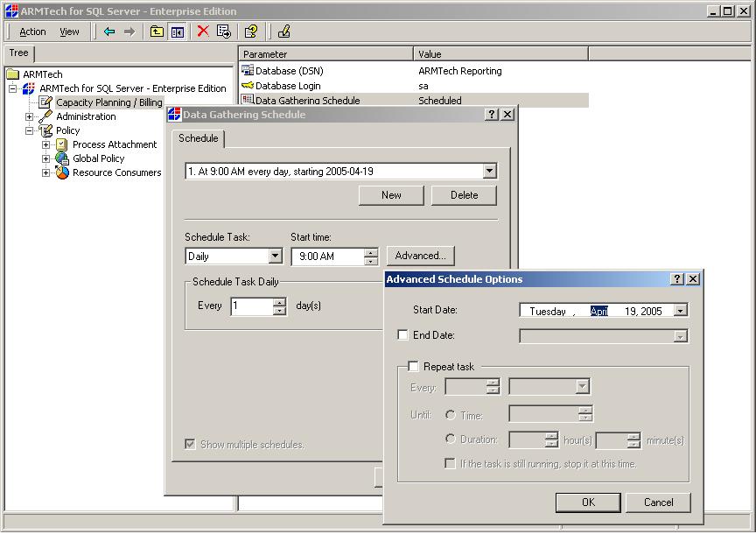Image resolution: width=756 pixels, height=534 pixels.
Task: Select the Until Duration radio button
Action: (451, 439)
